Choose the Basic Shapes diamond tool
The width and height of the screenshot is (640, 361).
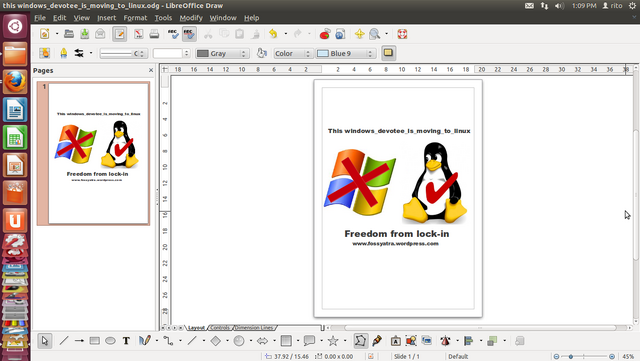pyautogui.click(x=216, y=341)
